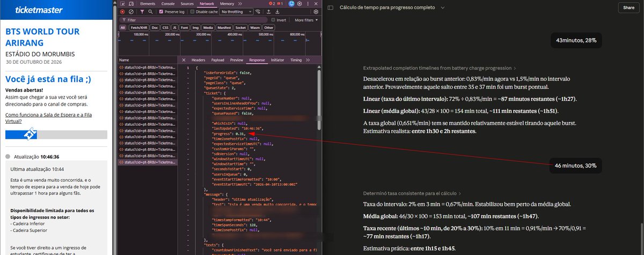Toggle the device toolbar icon in DevTools

[x=131, y=4]
